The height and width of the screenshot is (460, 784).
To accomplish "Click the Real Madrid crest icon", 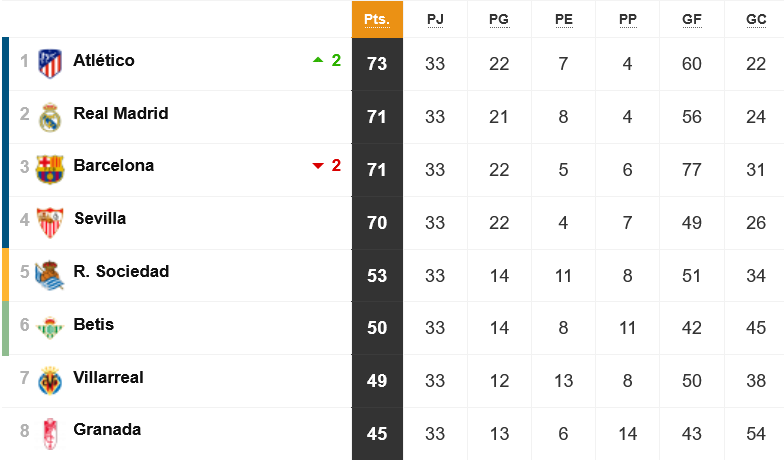I will click(50, 117).
